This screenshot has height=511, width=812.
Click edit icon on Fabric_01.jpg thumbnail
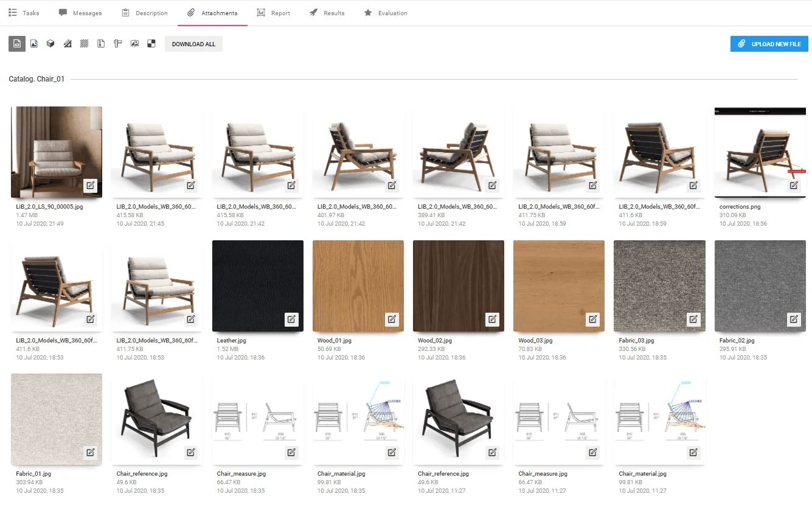click(90, 452)
